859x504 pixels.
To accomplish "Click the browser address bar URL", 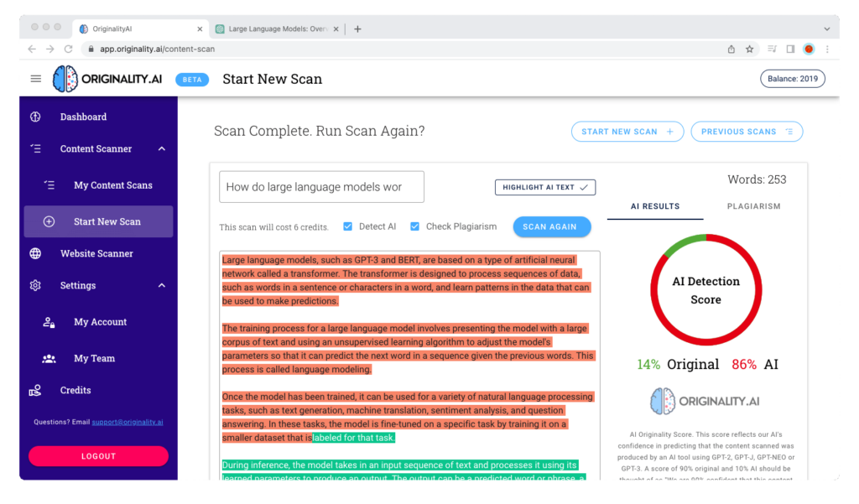I will pyautogui.click(x=157, y=49).
